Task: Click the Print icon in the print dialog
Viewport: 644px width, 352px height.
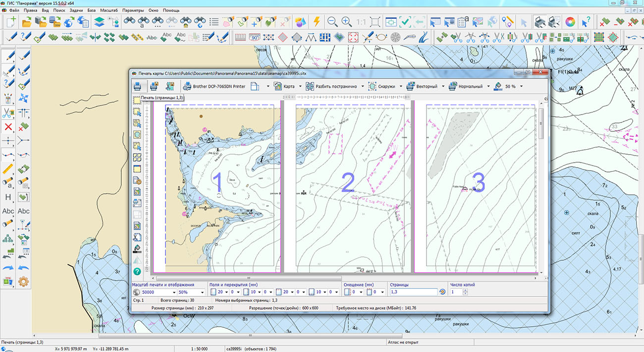Action: pos(138,86)
